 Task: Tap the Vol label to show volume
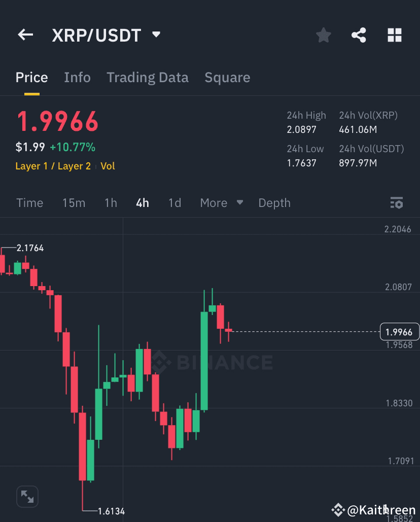coord(108,165)
